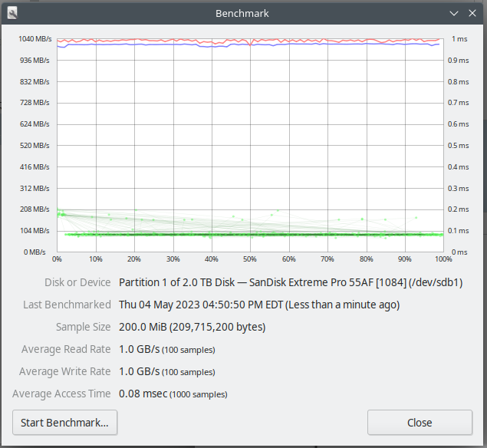Click the Disks app icon in title bar
The height and width of the screenshot is (448, 487).
click(x=12, y=13)
